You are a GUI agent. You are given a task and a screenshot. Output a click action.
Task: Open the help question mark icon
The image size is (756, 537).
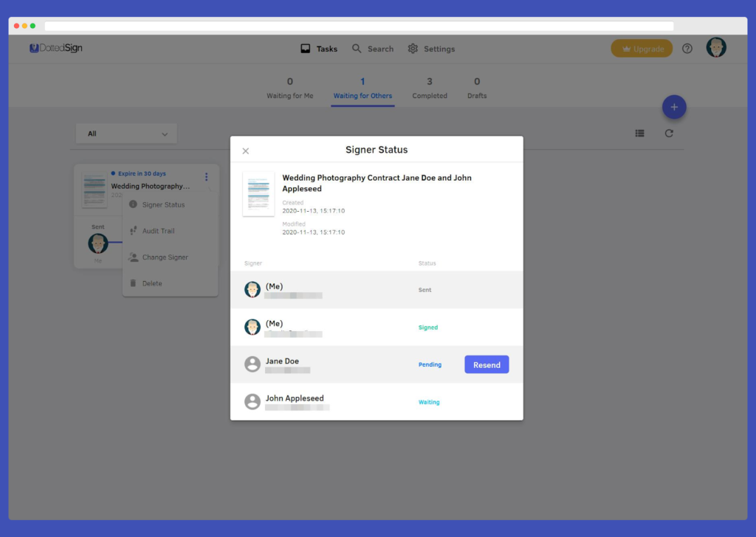(687, 48)
